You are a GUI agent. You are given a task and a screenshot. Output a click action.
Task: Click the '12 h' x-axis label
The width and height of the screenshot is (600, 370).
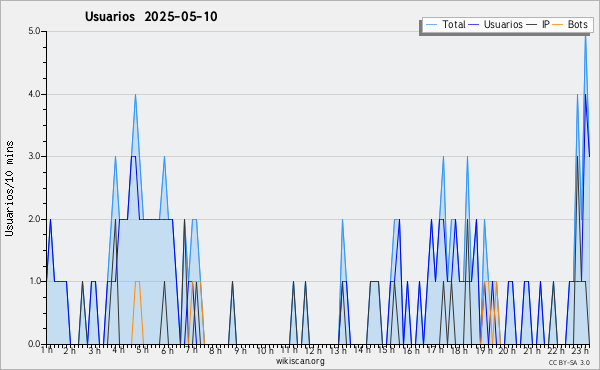pyautogui.click(x=313, y=350)
